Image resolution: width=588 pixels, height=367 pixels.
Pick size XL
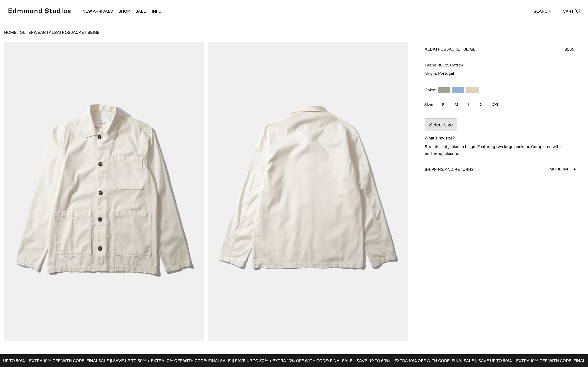tap(482, 105)
